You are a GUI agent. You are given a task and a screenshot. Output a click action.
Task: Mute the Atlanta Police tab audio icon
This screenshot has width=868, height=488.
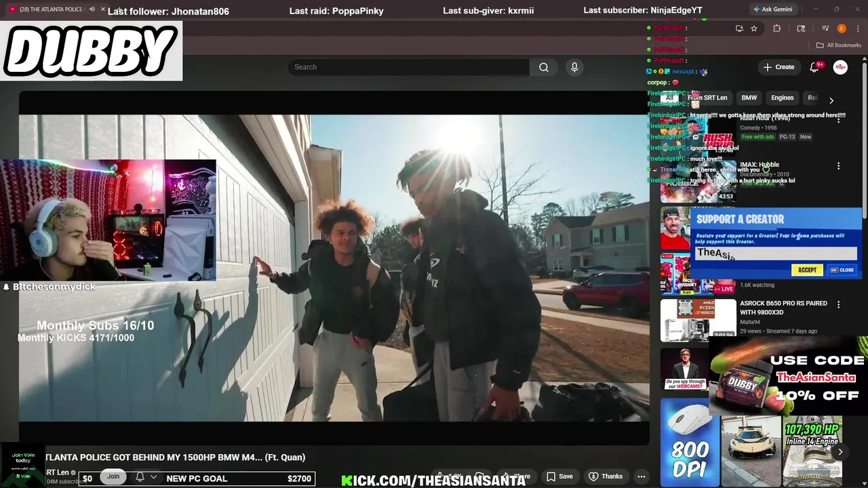pyautogui.click(x=92, y=9)
